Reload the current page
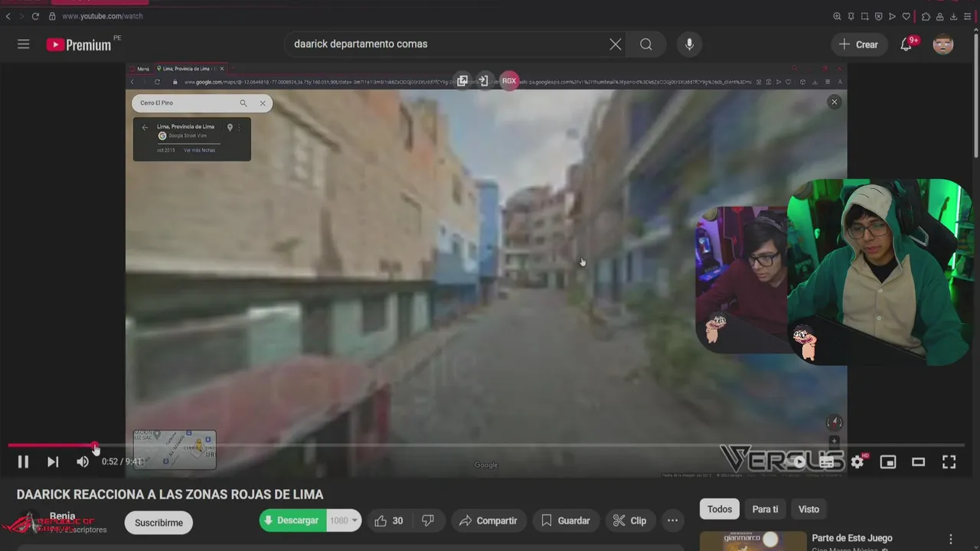 click(35, 16)
